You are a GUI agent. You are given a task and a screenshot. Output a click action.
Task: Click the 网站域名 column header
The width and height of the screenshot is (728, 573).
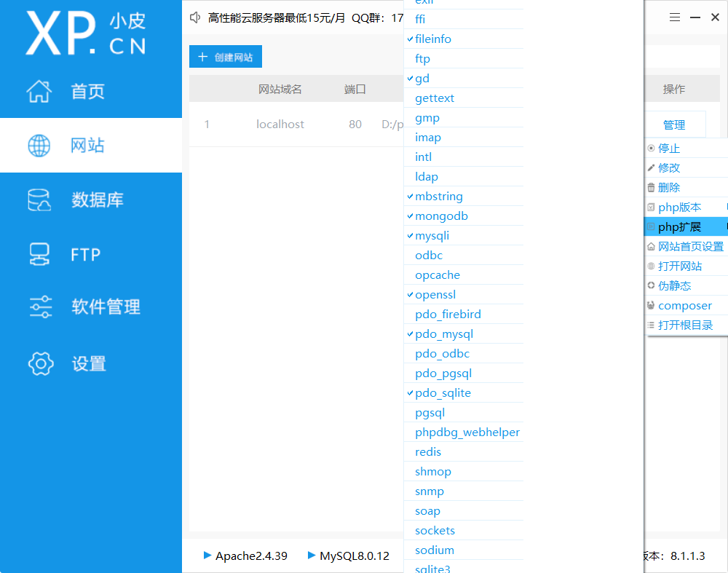(x=280, y=89)
